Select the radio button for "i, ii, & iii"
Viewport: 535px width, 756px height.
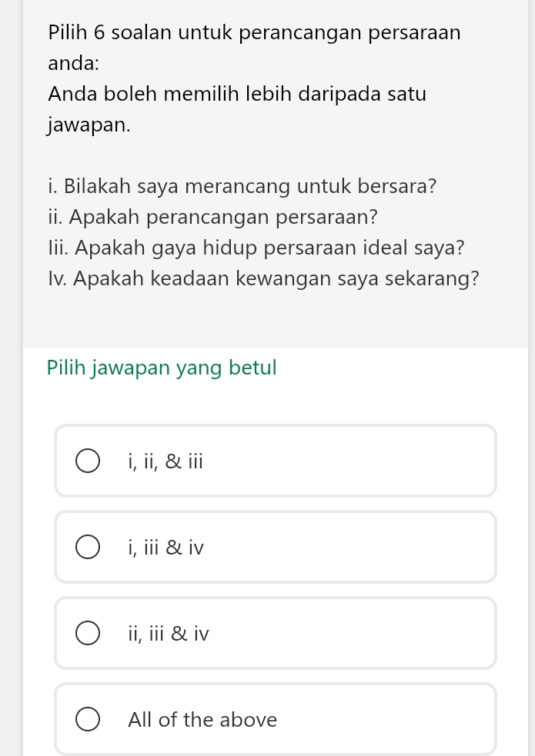point(87,461)
